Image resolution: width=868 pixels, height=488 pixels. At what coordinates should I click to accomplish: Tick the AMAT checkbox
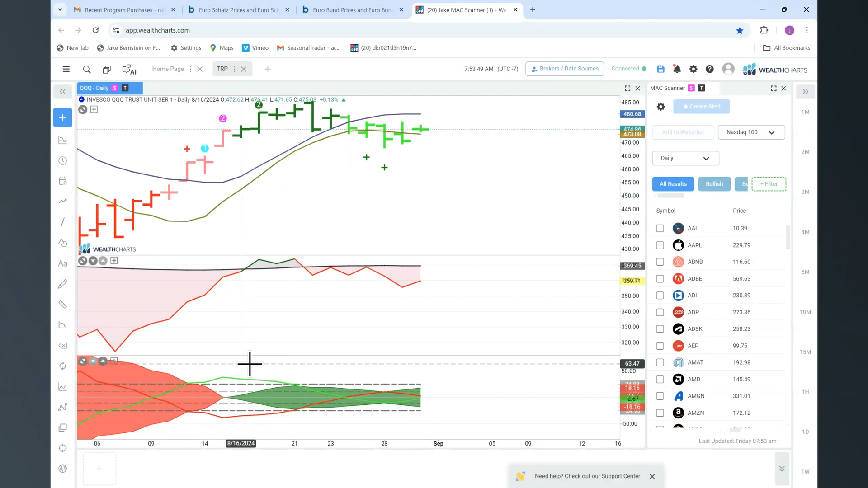tap(660, 362)
